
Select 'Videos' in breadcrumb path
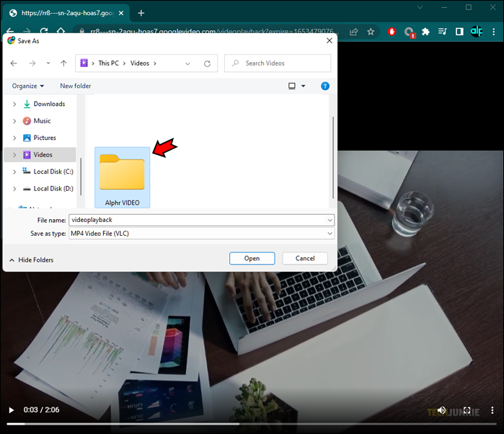pyautogui.click(x=139, y=63)
